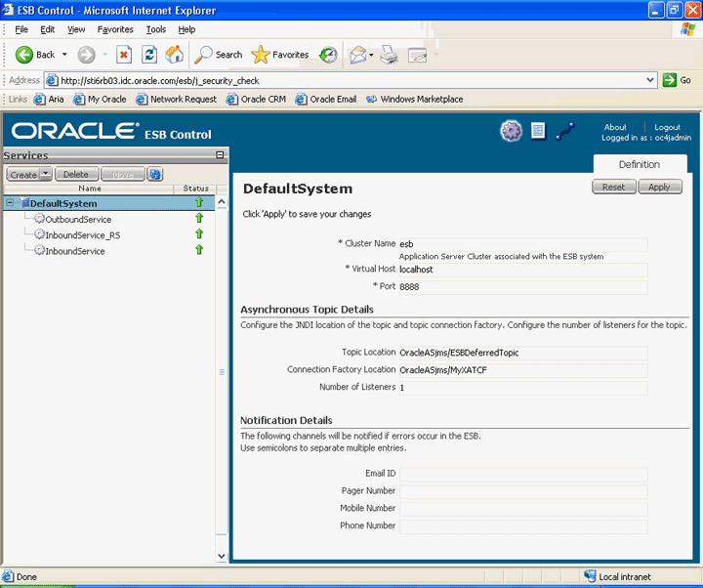Select InboundService in the tree

[x=75, y=251]
